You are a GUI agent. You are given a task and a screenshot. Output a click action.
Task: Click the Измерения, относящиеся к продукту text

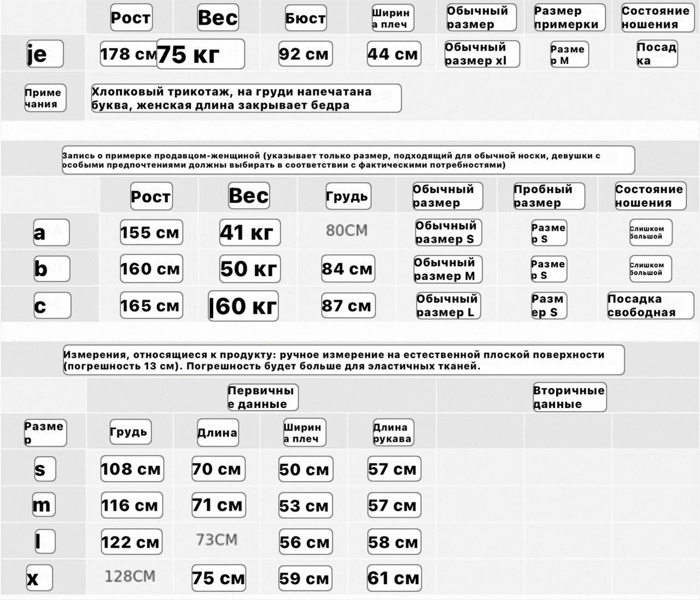[x=343, y=360]
